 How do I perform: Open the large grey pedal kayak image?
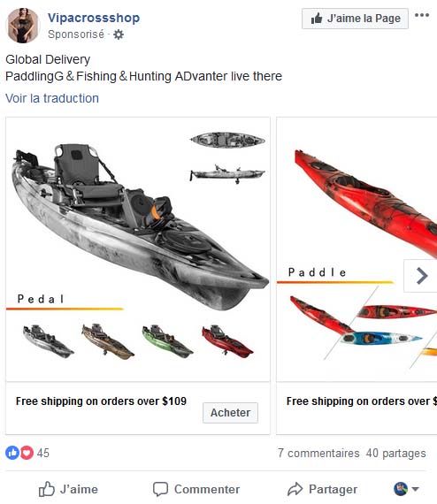pyautogui.click(x=140, y=226)
